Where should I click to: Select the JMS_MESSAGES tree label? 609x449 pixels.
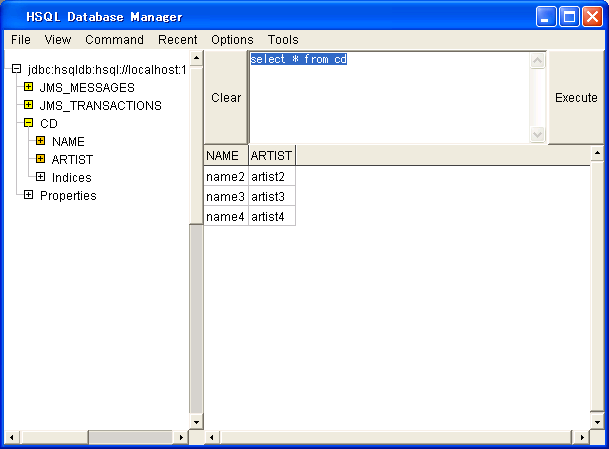click(x=87, y=87)
